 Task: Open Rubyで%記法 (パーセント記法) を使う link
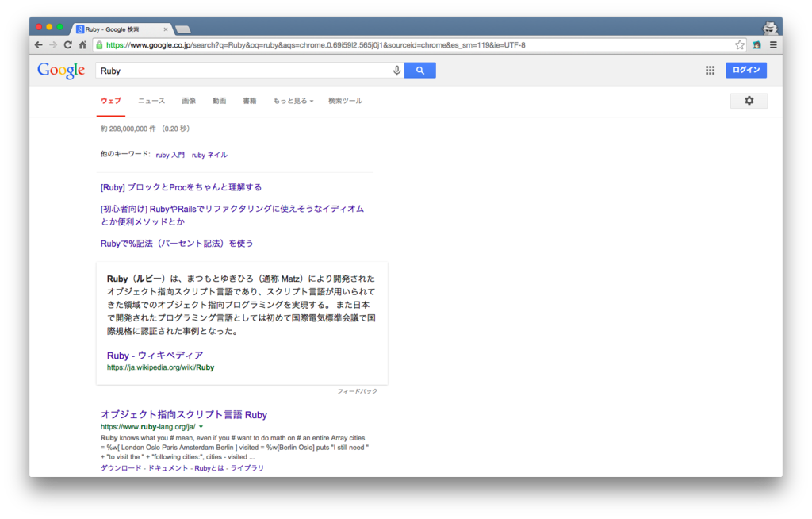[177, 243]
